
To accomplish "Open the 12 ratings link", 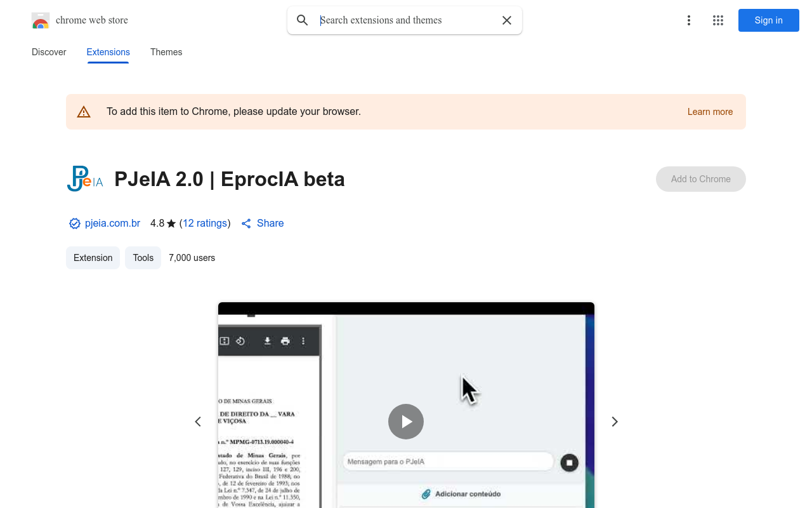I will pyautogui.click(x=205, y=224).
